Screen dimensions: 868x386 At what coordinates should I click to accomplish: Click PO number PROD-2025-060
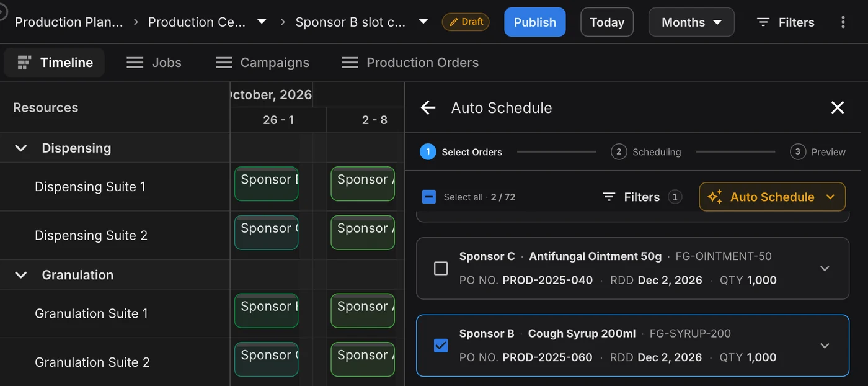pos(547,357)
